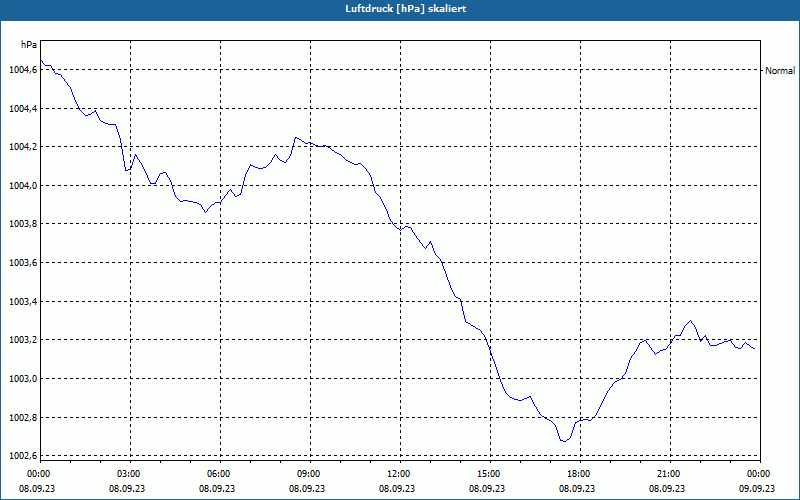Viewport: 800px width, 500px height.
Task: Click the 09:00 time axis label
Action: 307,473
